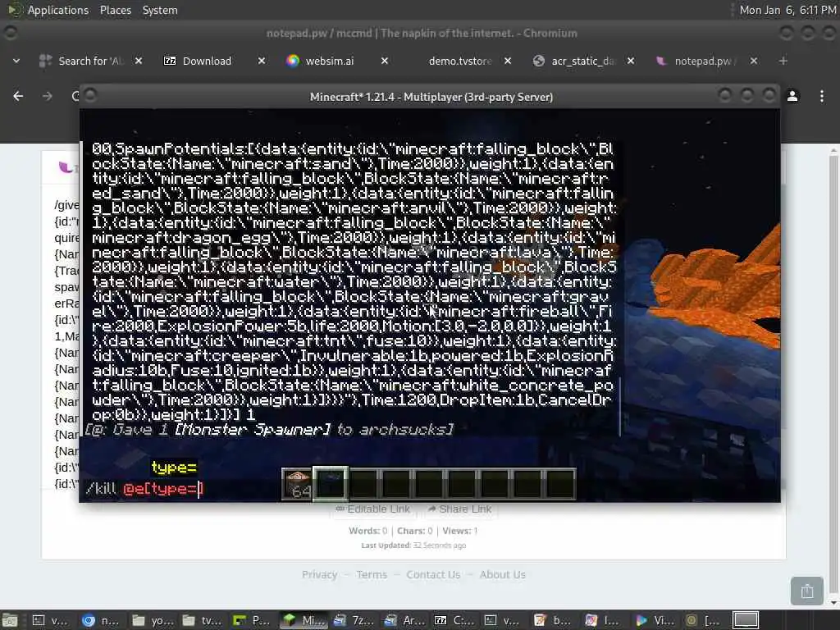
Task: Switch to the 'tv...' folder taskbar window
Action: [201, 620]
